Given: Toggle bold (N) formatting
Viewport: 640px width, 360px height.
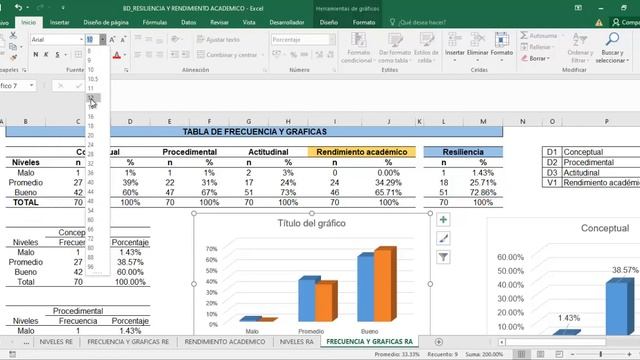Looking at the screenshot, I should [x=36, y=55].
